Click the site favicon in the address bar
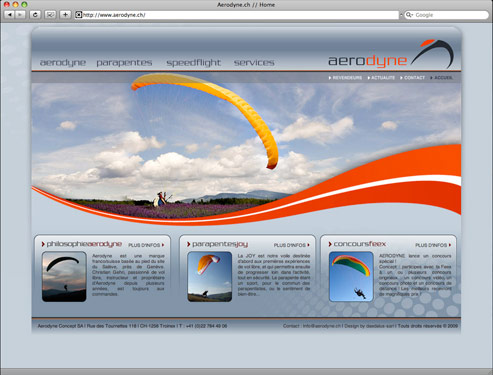The height and width of the screenshot is (375, 493). click(79, 15)
